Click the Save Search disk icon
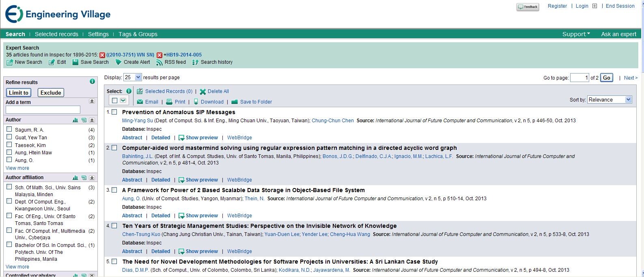This screenshot has width=644, height=277. coord(75,62)
